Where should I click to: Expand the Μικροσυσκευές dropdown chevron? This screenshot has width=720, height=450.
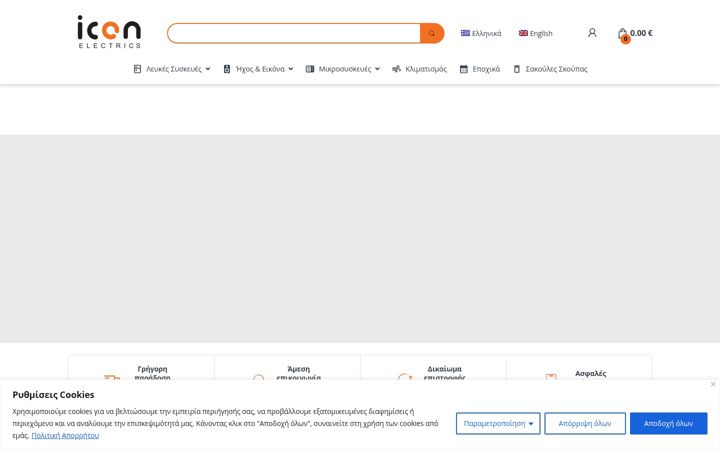tap(377, 69)
